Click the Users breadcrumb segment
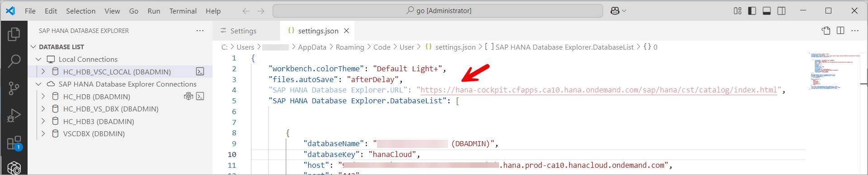This screenshot has width=868, height=175. (245, 47)
